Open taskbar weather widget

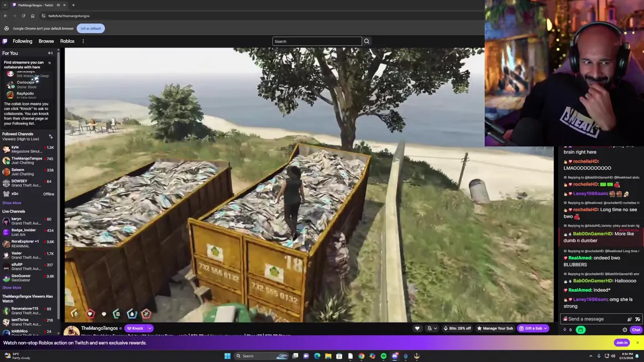coord(17,356)
